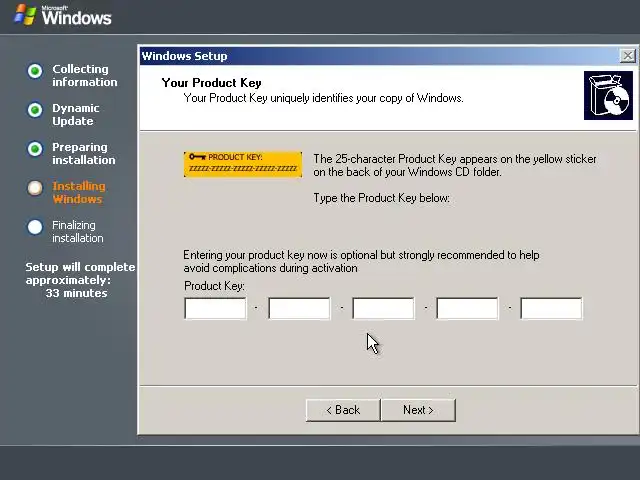Screen dimensions: 640x480
Task: Click the "Installing Windows" orange text
Action: (79, 192)
